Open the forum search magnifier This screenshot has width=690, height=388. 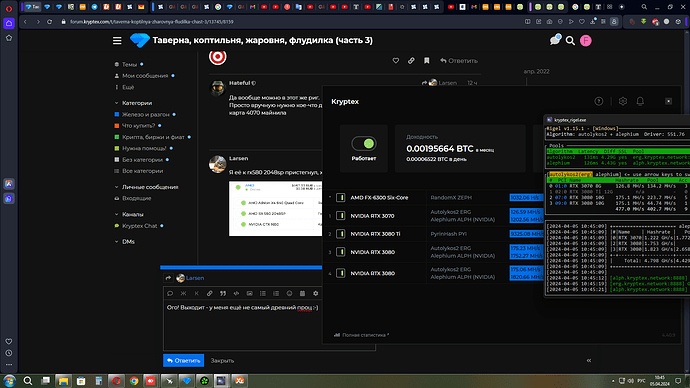[x=570, y=41]
